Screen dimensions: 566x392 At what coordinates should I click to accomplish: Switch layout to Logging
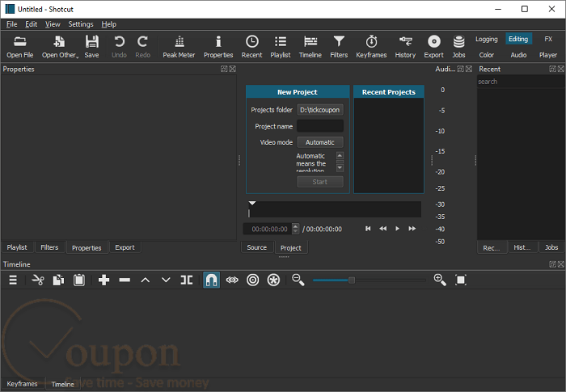(486, 39)
